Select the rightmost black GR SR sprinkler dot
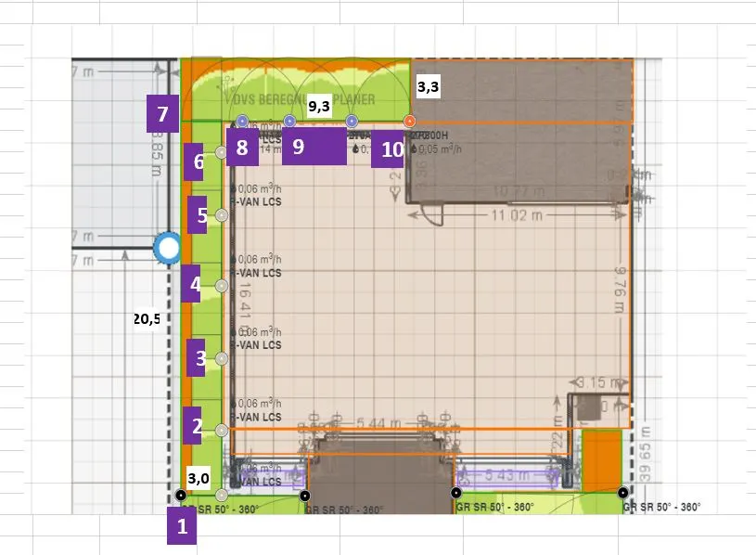Screen dimensions: 756x555 622,492
